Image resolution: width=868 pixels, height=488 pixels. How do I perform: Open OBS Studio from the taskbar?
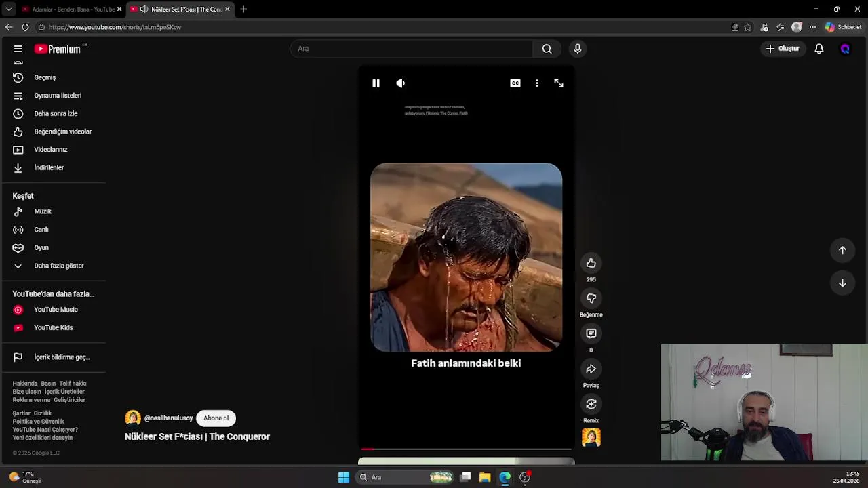pos(525,477)
